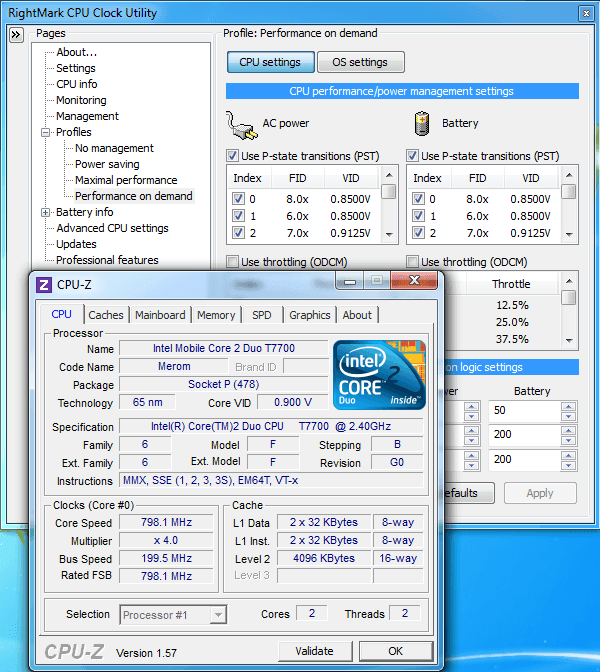
Task: Collapse the Profiles tree node
Action: [x=45, y=132]
